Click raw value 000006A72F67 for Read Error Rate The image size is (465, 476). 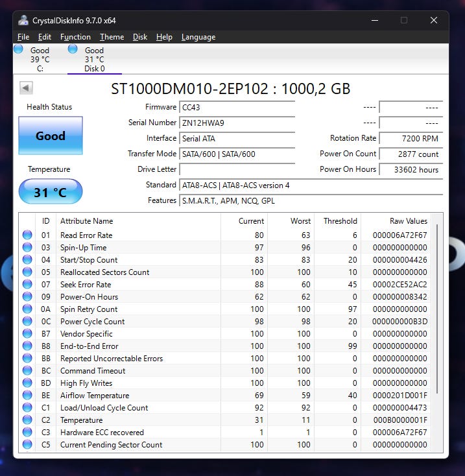(399, 235)
